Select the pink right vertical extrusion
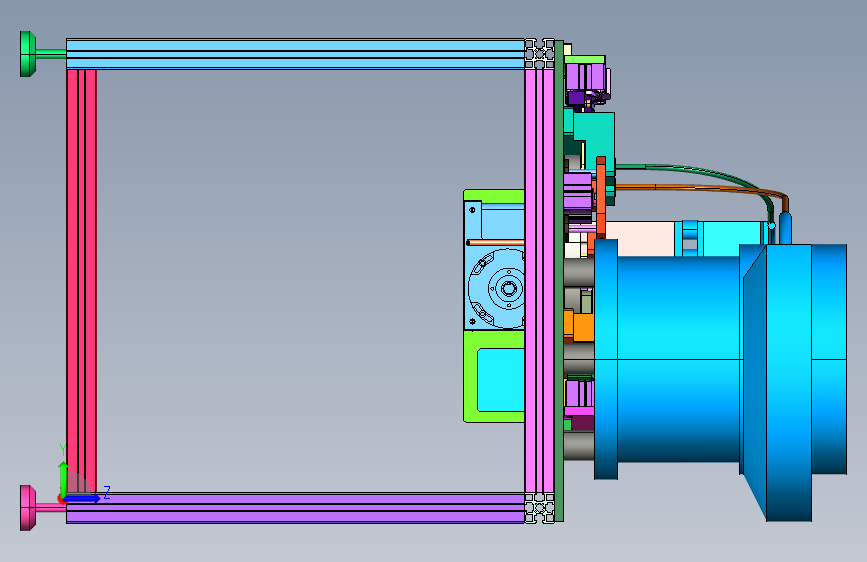This screenshot has height=562, width=867. 540,280
